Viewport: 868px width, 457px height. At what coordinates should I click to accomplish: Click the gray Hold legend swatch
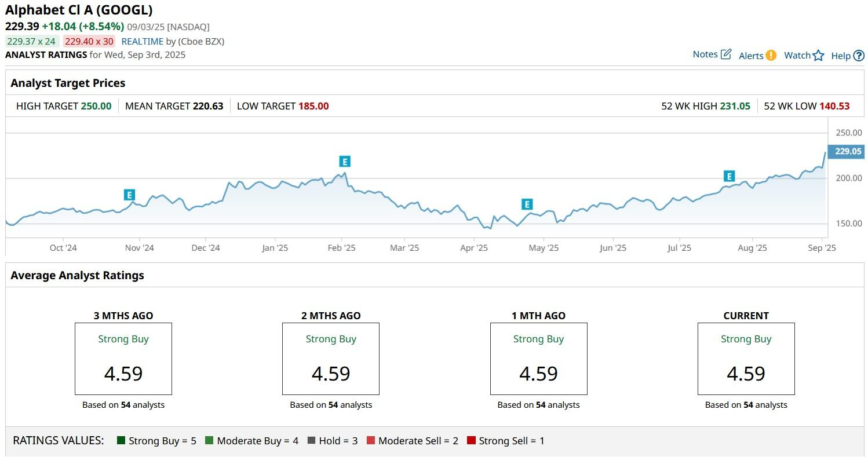click(311, 441)
